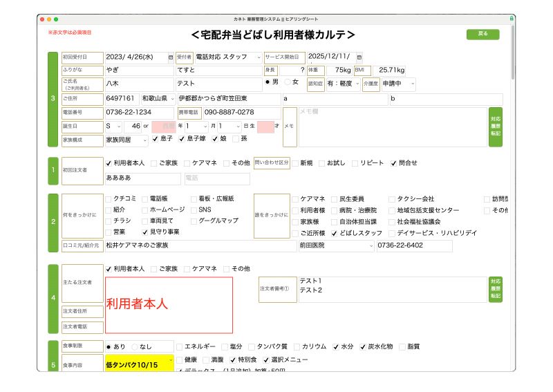Toggle the 問合せ checkbox
The height and width of the screenshot is (392, 553).
click(393, 163)
